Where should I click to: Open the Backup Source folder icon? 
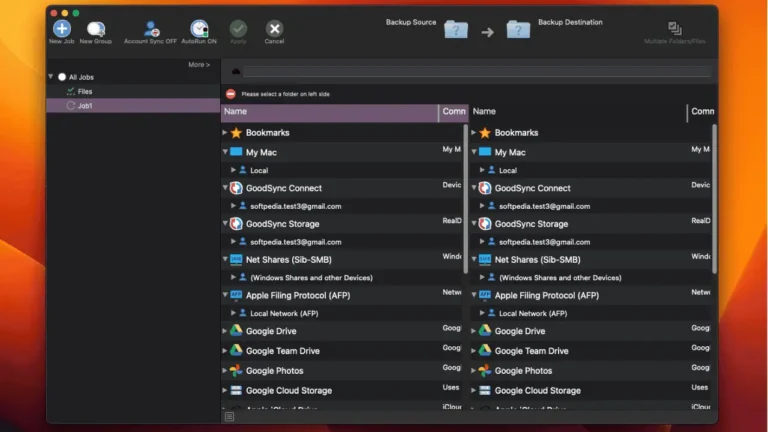456,30
